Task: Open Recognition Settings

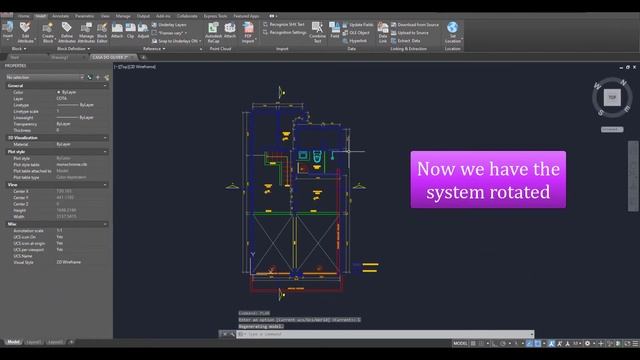Action: (x=285, y=32)
